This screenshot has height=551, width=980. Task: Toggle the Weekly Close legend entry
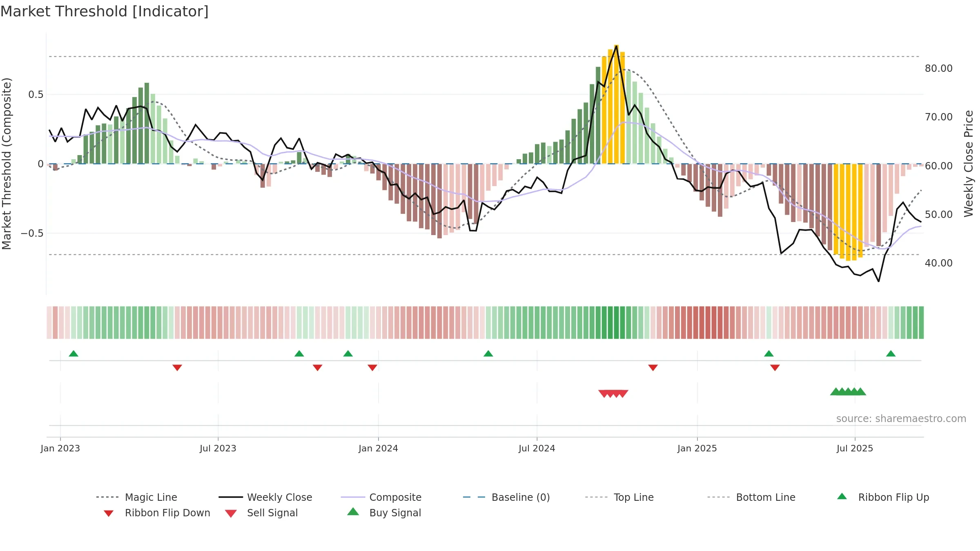pos(265,497)
